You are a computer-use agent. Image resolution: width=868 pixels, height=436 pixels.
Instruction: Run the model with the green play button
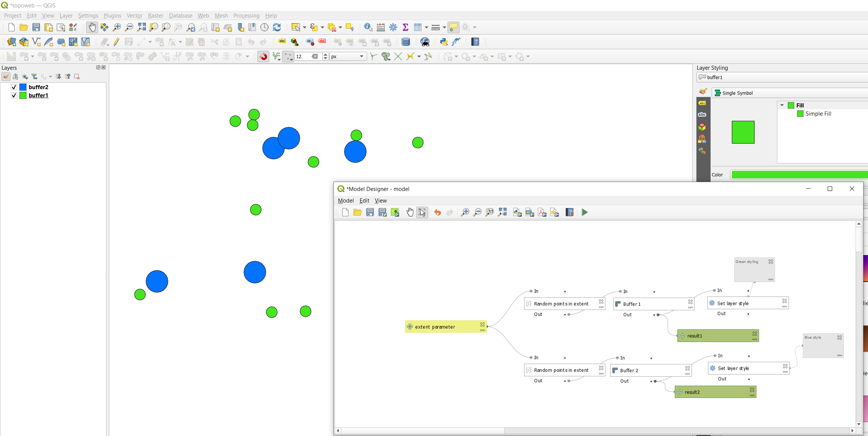pyautogui.click(x=585, y=212)
